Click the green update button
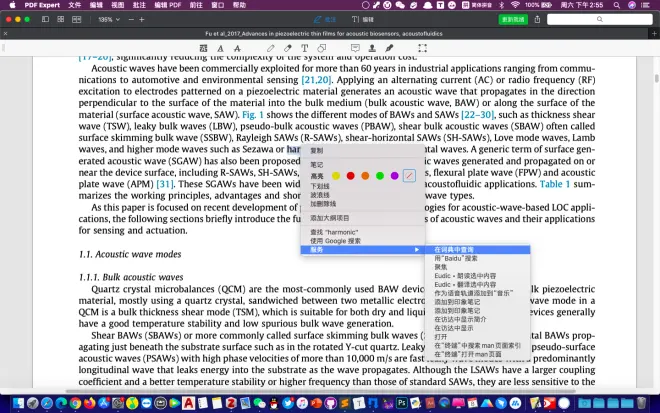Image resolution: width=660 pixels, height=413 pixels. 513,19
